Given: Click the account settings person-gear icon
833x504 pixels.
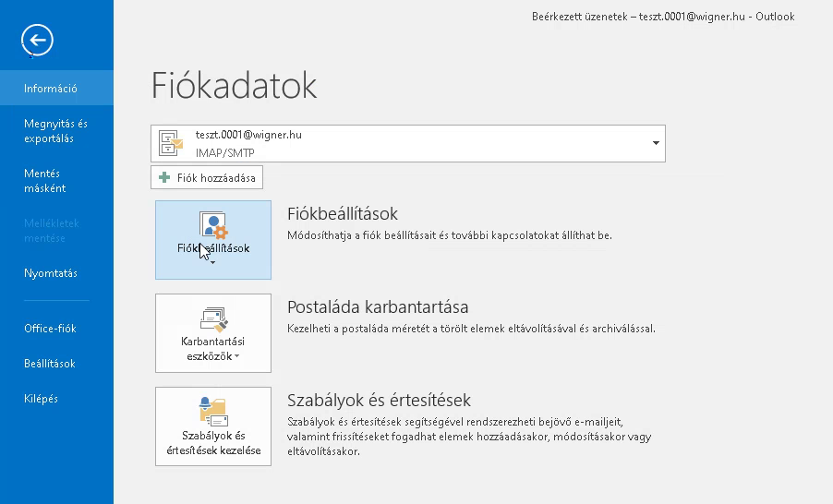Looking at the screenshot, I should click(213, 224).
